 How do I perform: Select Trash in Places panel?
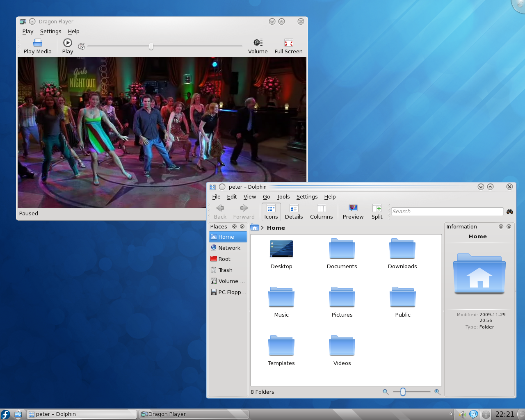click(225, 270)
